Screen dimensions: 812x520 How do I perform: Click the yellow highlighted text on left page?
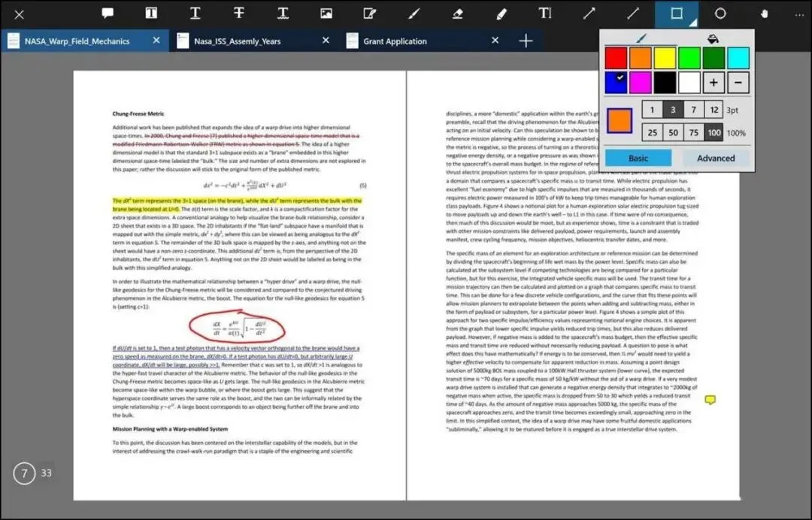(237, 204)
